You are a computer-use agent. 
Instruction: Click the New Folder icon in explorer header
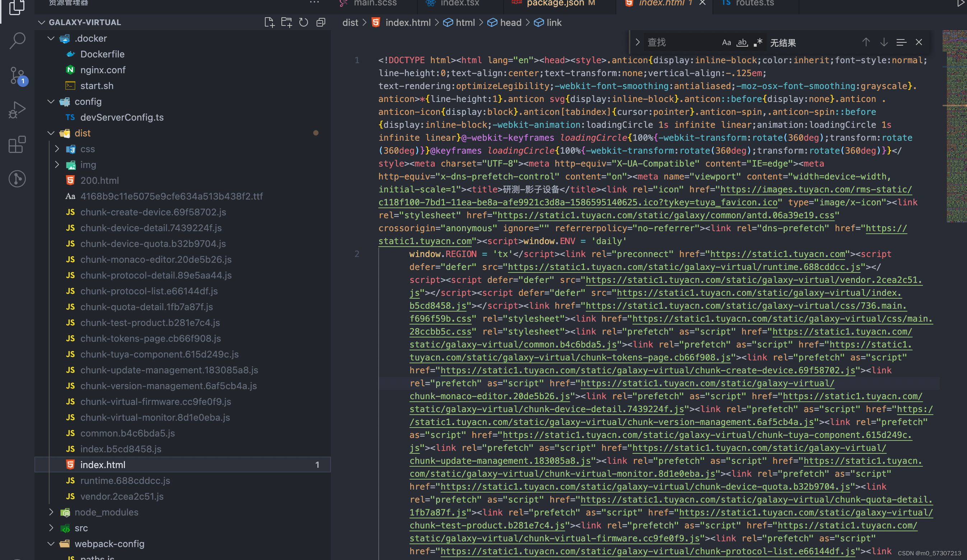coord(286,22)
